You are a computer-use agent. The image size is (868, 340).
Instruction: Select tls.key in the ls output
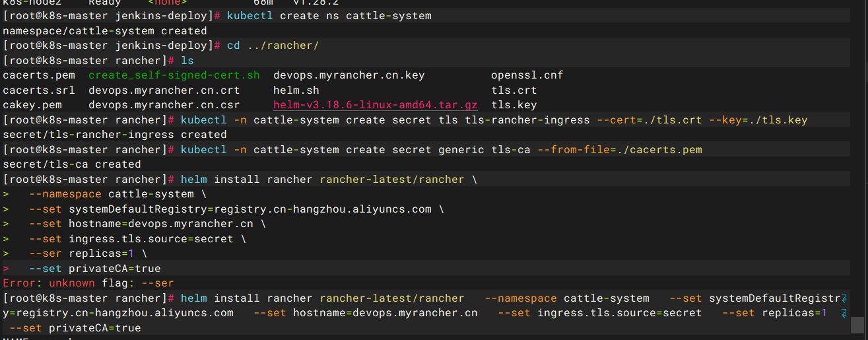point(514,105)
